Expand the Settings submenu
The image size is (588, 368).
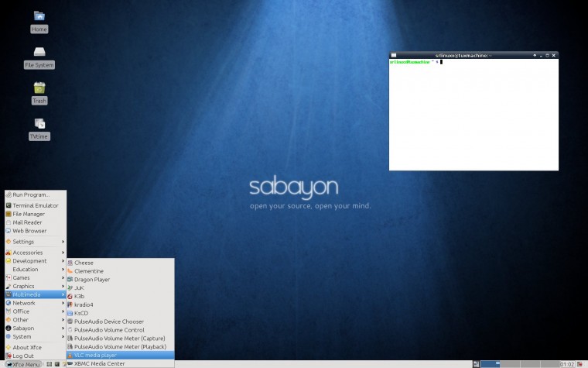click(36, 242)
